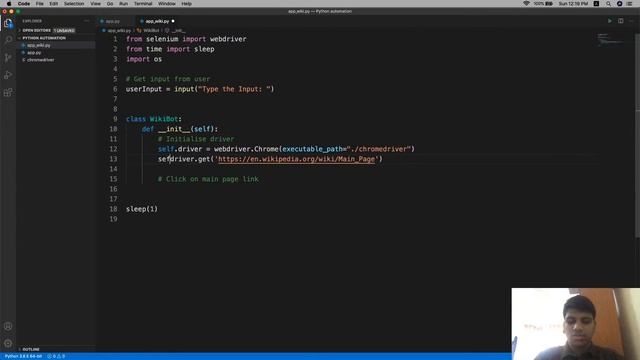Open the Selection menu
640x360 pixels.
pyautogui.click(x=74, y=4)
